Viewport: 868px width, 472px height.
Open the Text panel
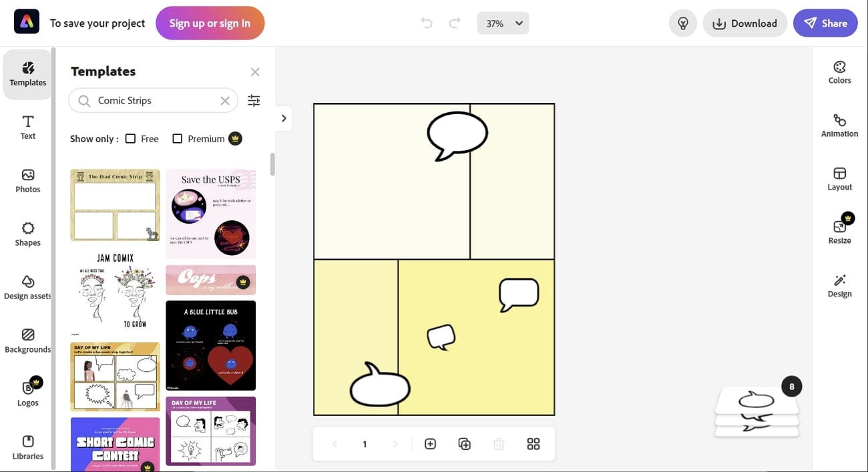[27, 127]
